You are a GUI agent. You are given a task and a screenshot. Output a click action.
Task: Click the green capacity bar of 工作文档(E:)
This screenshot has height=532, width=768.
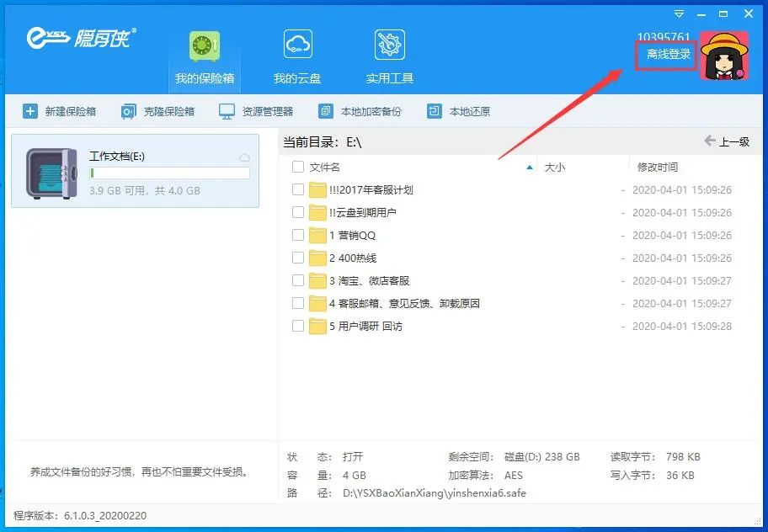click(x=169, y=173)
